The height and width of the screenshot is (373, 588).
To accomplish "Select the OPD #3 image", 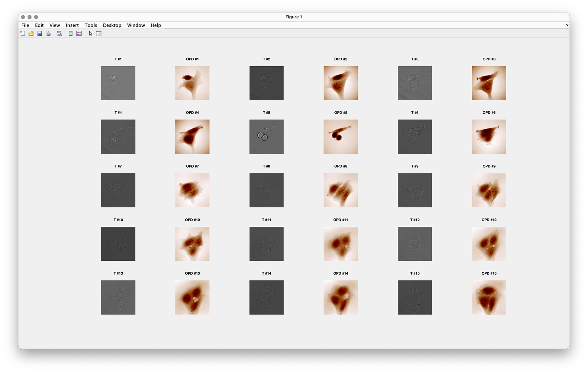I will (x=489, y=83).
